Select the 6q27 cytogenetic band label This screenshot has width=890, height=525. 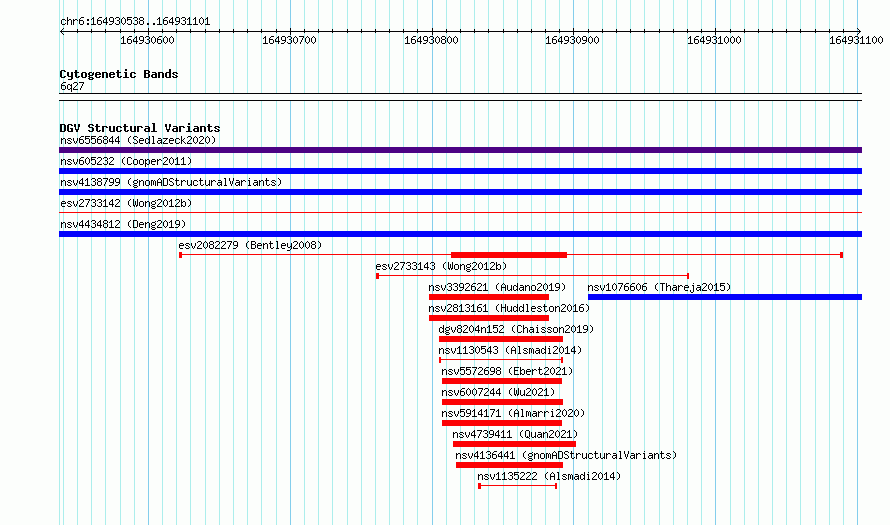(72, 86)
